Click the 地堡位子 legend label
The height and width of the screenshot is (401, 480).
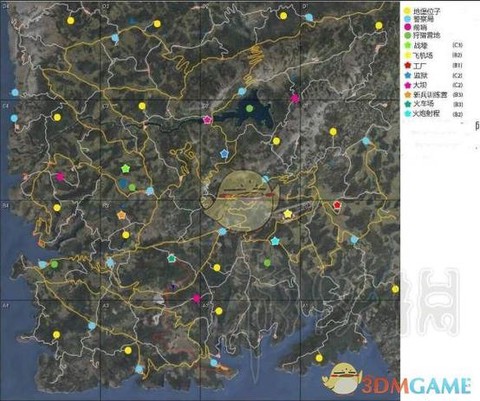[426, 11]
